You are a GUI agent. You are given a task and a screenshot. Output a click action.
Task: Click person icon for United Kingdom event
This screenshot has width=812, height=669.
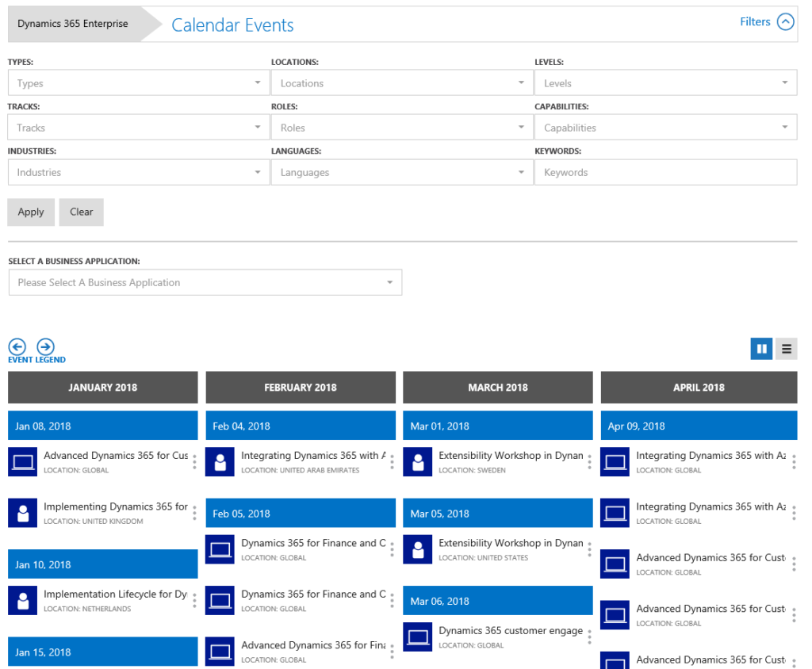[x=22, y=513]
